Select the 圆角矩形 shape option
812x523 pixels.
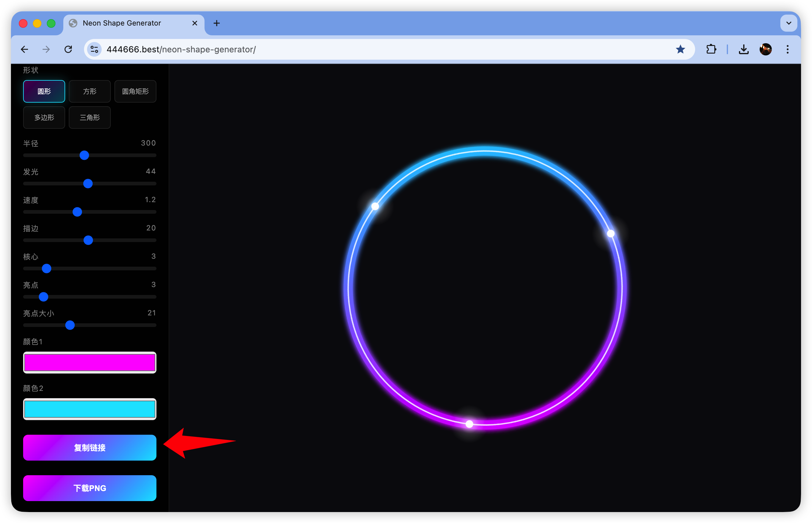[135, 91]
